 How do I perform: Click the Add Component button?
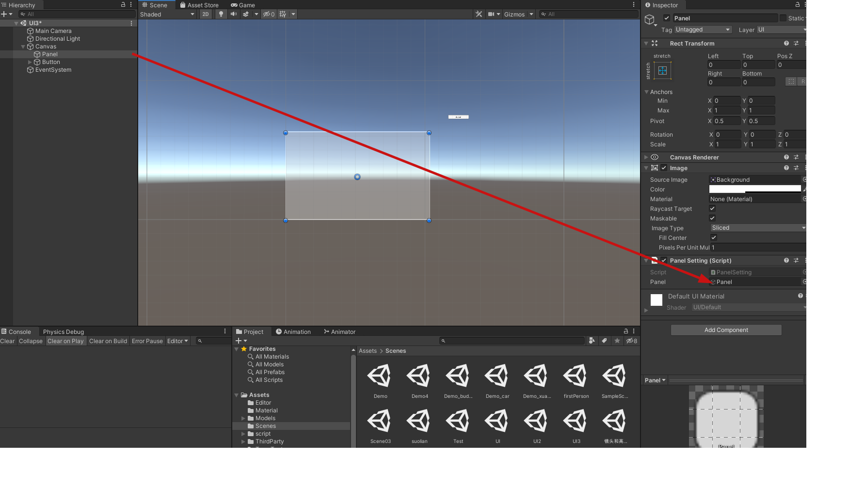[x=726, y=330]
